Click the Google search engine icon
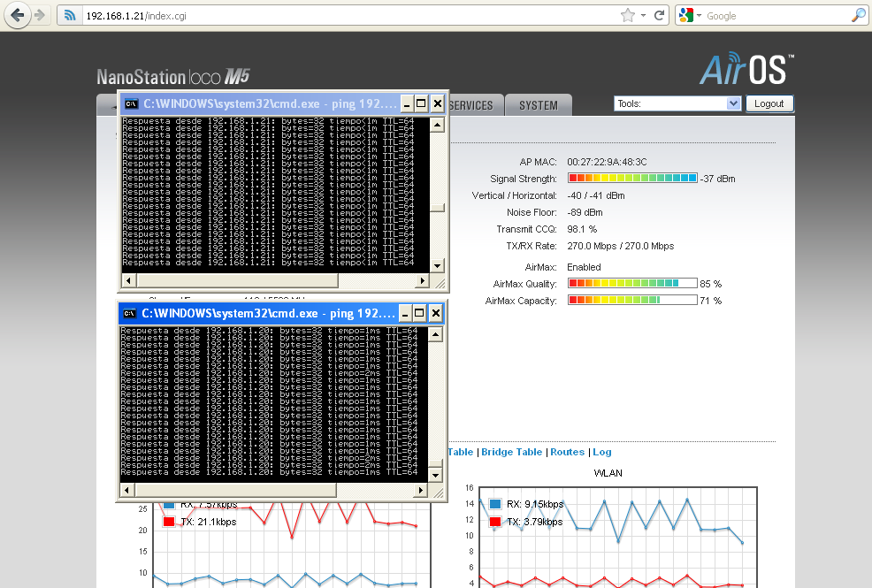Viewport: 872px width, 588px height. [685, 15]
